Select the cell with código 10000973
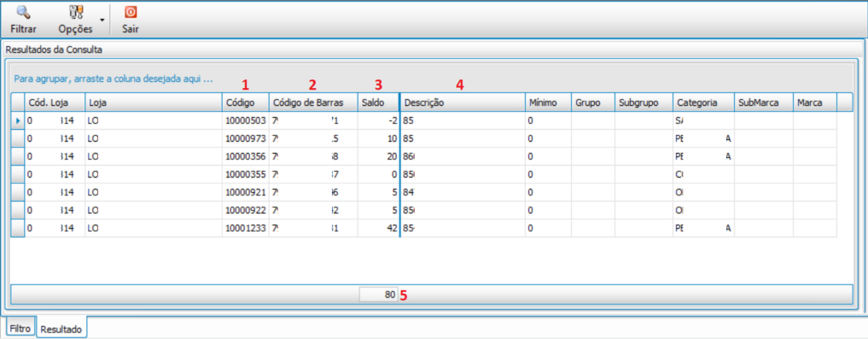This screenshot has width=868, height=339. (x=246, y=138)
